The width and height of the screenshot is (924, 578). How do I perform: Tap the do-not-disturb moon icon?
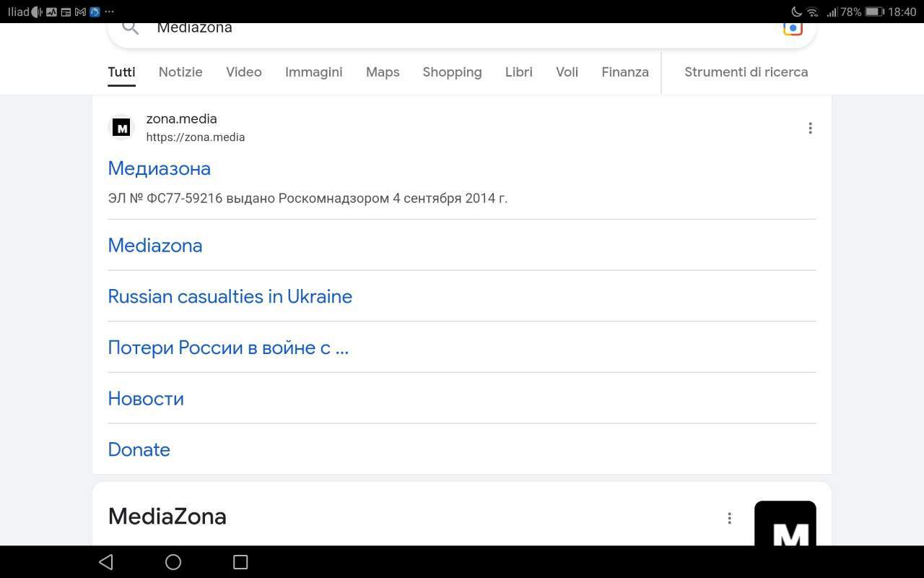coord(796,12)
